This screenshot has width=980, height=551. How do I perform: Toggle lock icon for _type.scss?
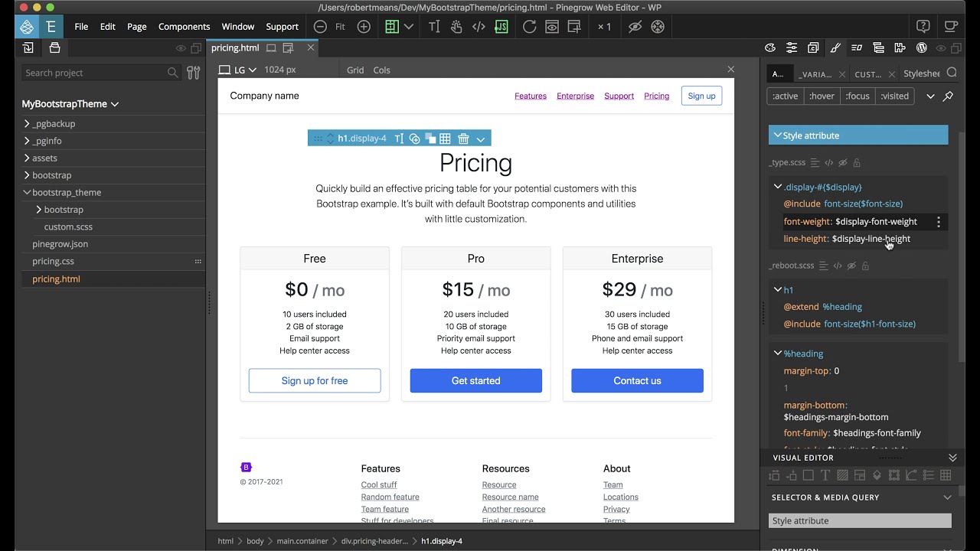pyautogui.click(x=857, y=163)
